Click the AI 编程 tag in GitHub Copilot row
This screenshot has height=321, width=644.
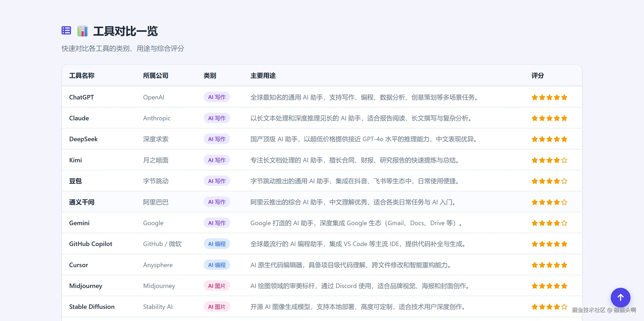217,244
